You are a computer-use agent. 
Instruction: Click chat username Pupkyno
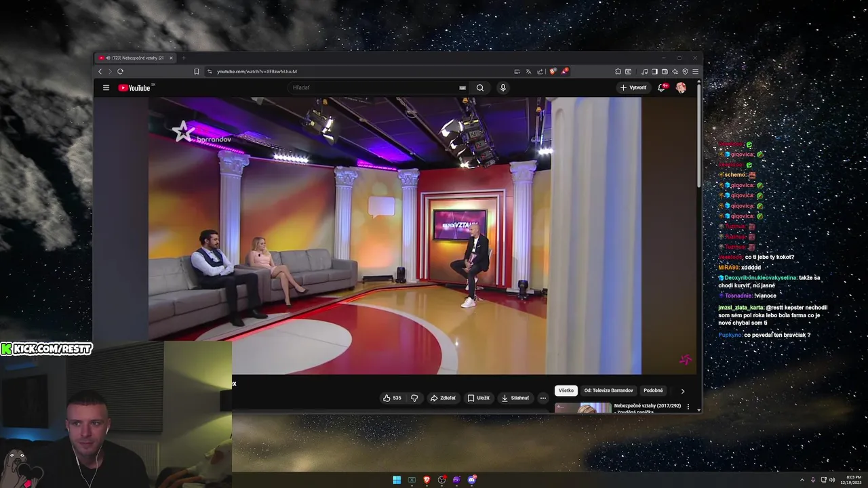click(x=730, y=335)
